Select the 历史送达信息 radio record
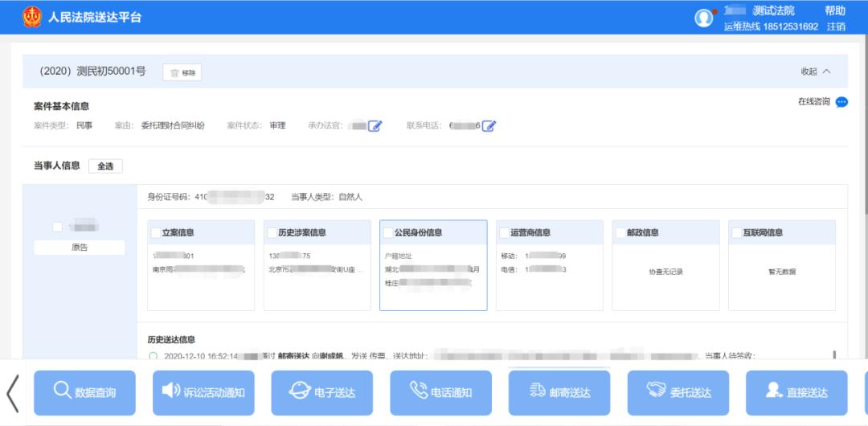Screen dimensions: 868x426 point(153,355)
